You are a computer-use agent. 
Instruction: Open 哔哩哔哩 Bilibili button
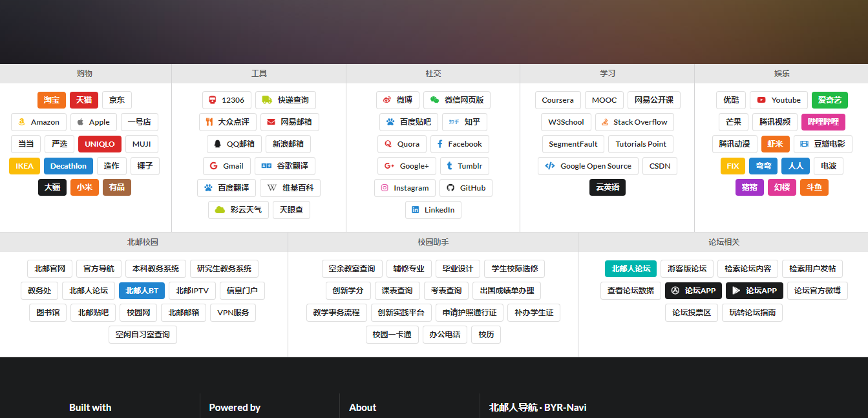pos(823,122)
